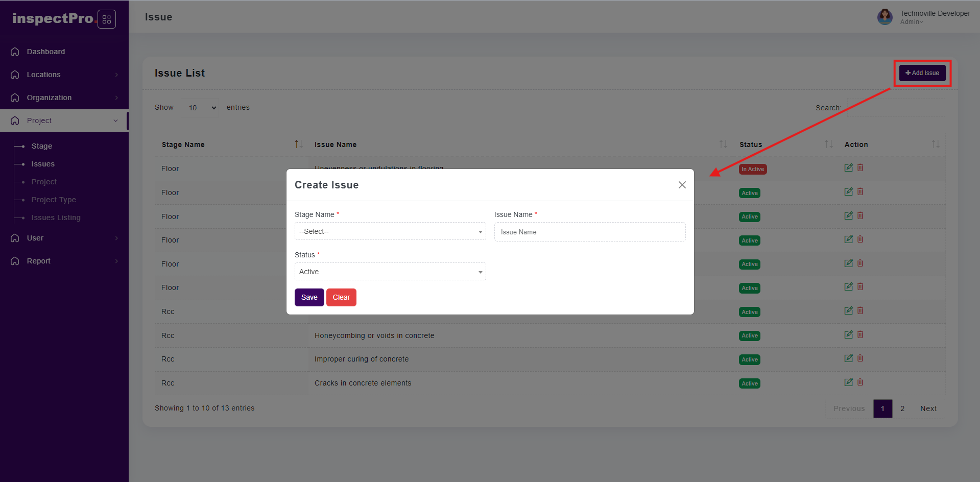Viewport: 980px width, 482px height.
Task: Click edit icon for Honeycombing issue row
Action: pyautogui.click(x=848, y=335)
